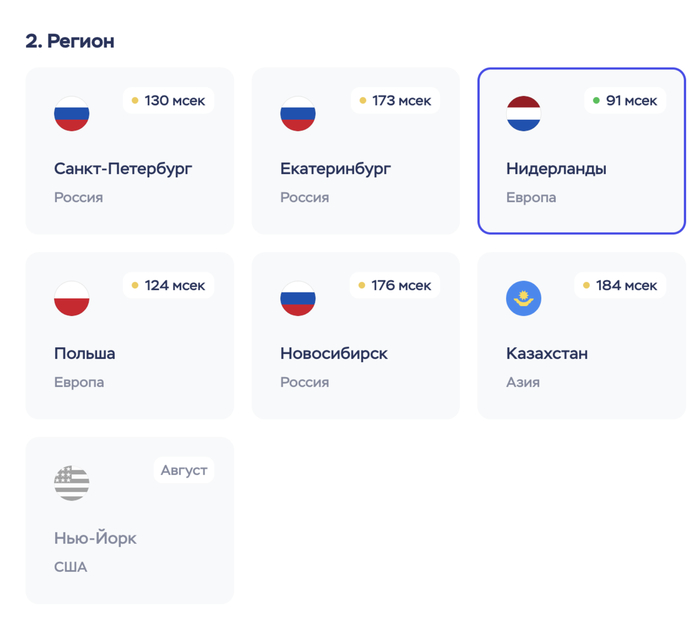The height and width of the screenshot is (617, 700).
Task: Click the 184 мсек ping badge
Action: coord(620,286)
